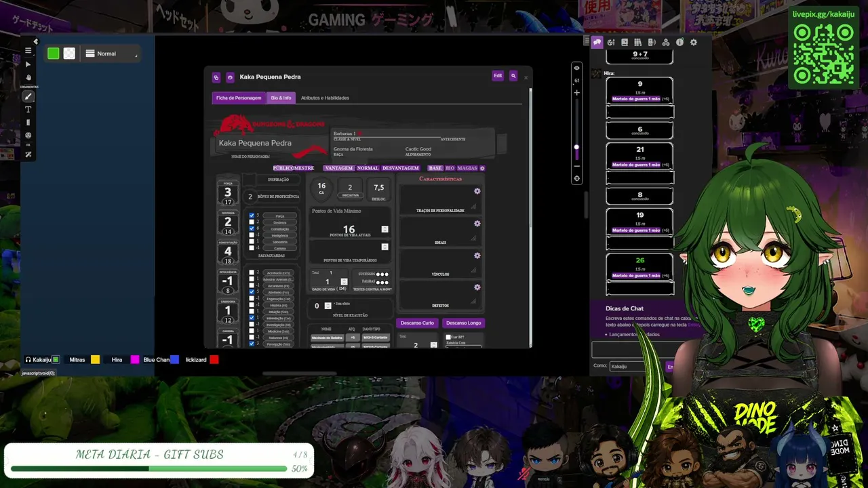
Task: Toggle the Destreza saving throw proficiency checkbox
Action: click(252, 222)
